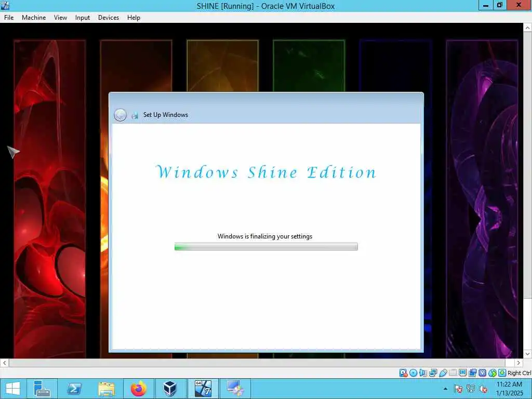Open Firefox from the taskbar

click(x=138, y=389)
